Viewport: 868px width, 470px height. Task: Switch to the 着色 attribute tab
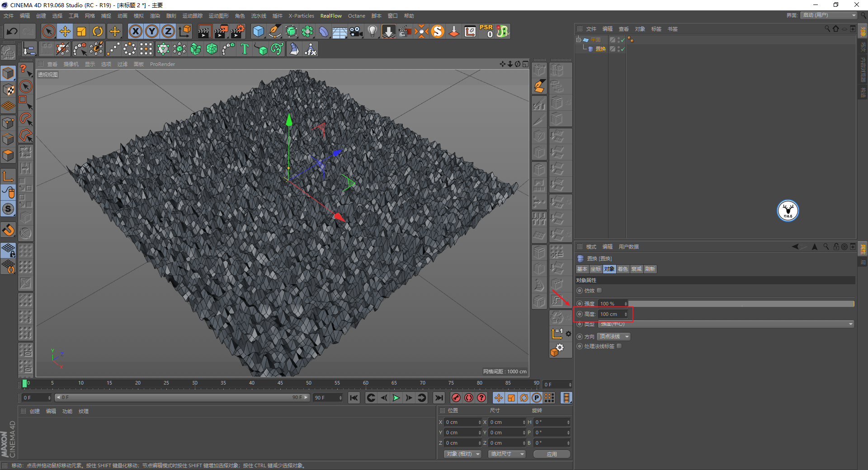point(623,269)
